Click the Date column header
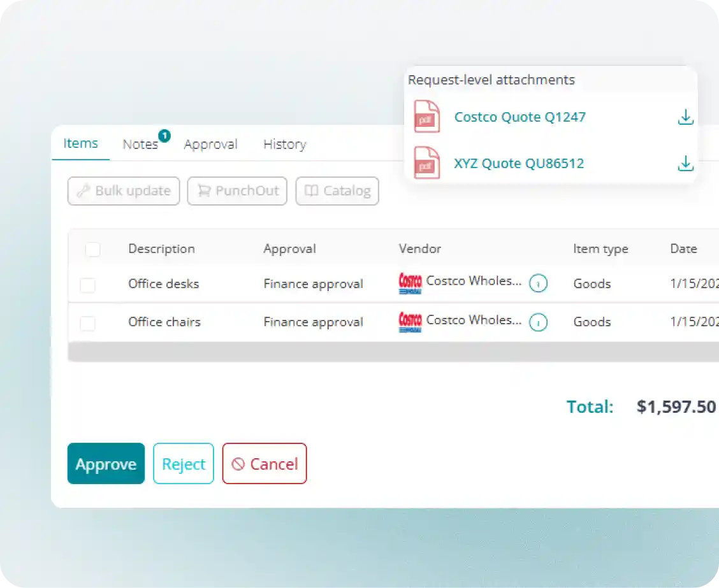The width and height of the screenshot is (719, 588). (684, 249)
